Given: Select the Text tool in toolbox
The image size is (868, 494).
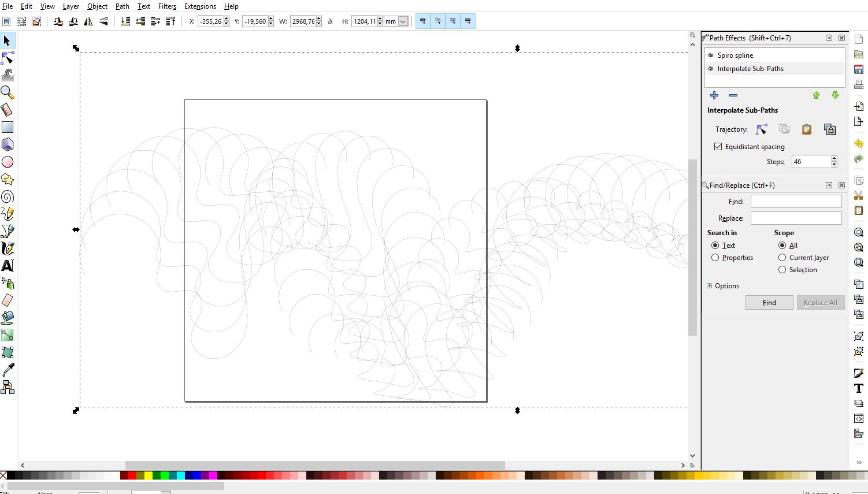Looking at the screenshot, I should (x=8, y=266).
